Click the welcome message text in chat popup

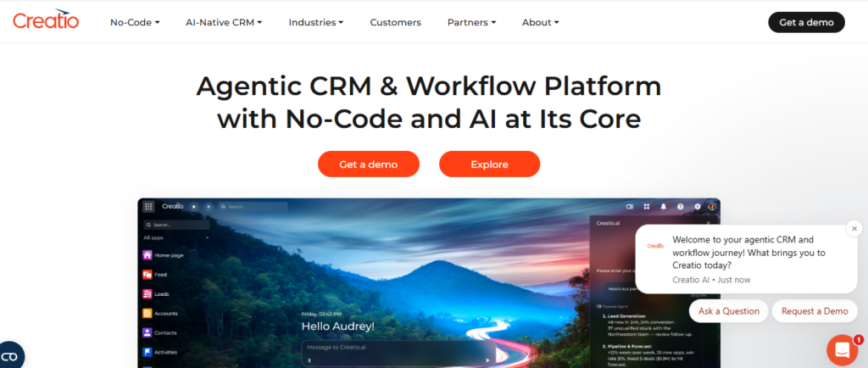point(748,253)
